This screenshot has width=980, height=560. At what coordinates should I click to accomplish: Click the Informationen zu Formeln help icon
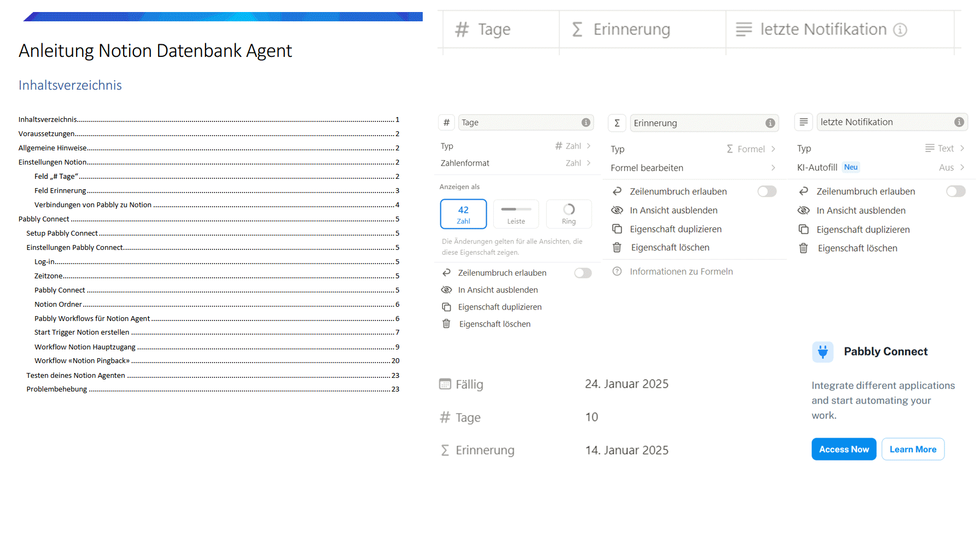617,271
